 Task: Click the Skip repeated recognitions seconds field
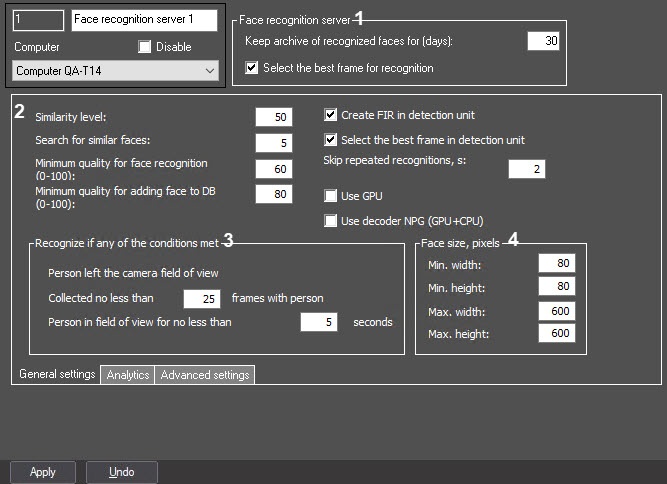[x=527, y=169]
